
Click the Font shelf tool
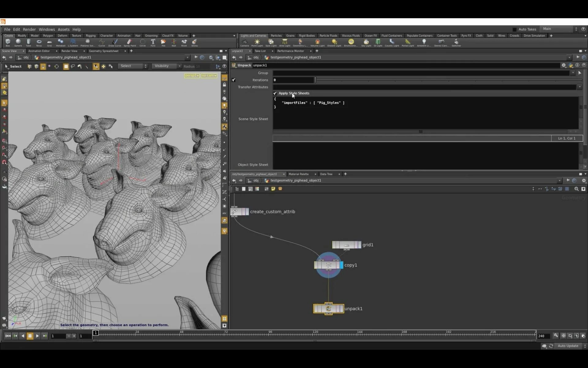pyautogui.click(x=153, y=42)
